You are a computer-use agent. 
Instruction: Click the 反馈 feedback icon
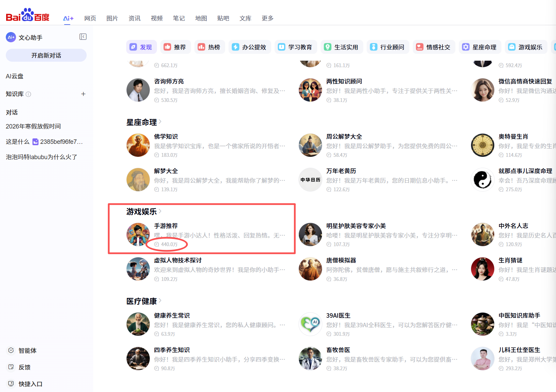click(x=11, y=367)
